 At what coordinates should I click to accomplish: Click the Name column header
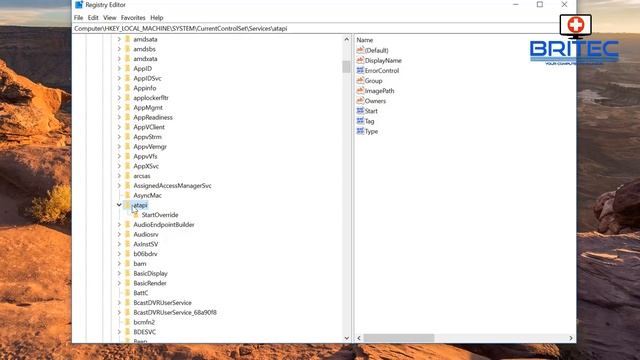tap(365, 40)
